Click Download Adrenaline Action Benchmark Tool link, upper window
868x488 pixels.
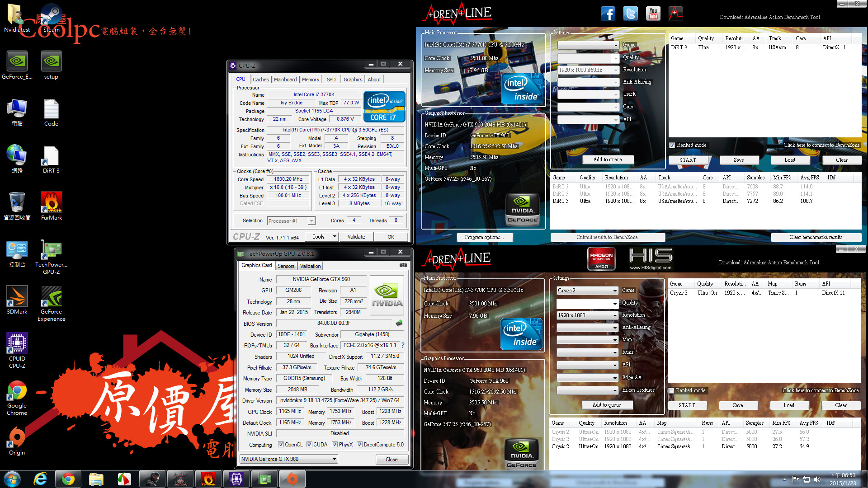[x=769, y=17]
